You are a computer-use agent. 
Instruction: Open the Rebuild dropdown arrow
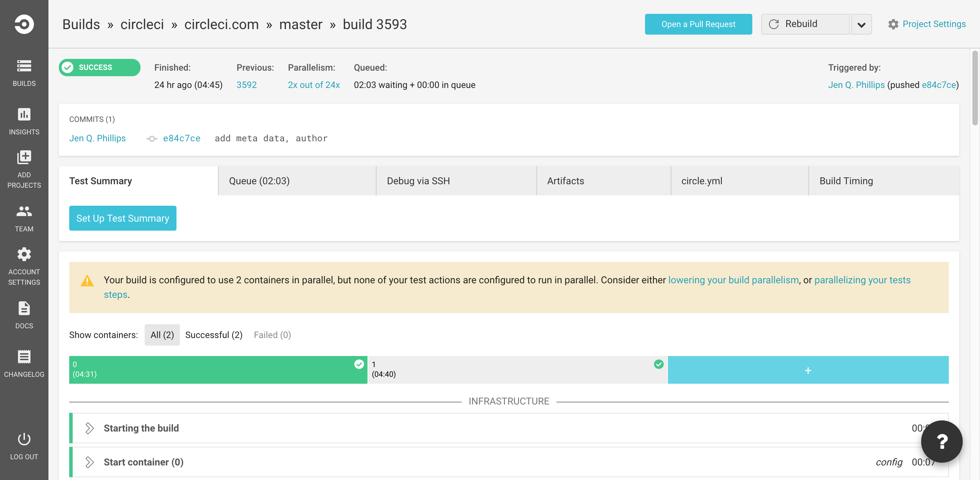coord(861,24)
